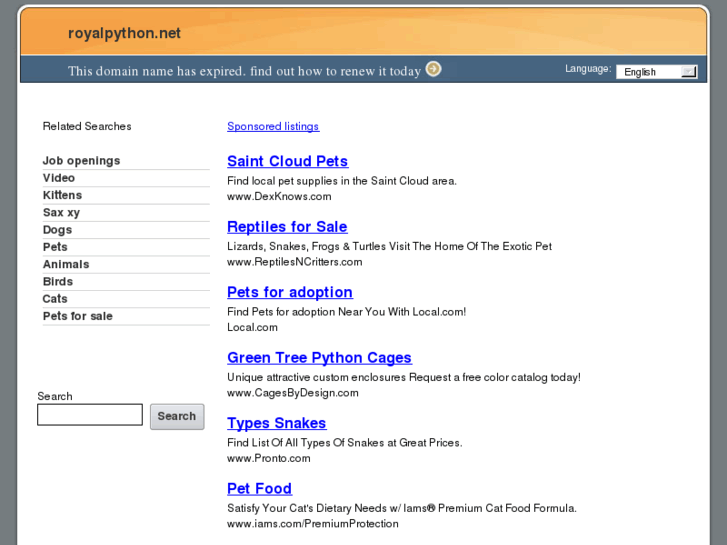
Task: Open the Green Tree Python Cages listing
Action: (x=319, y=358)
